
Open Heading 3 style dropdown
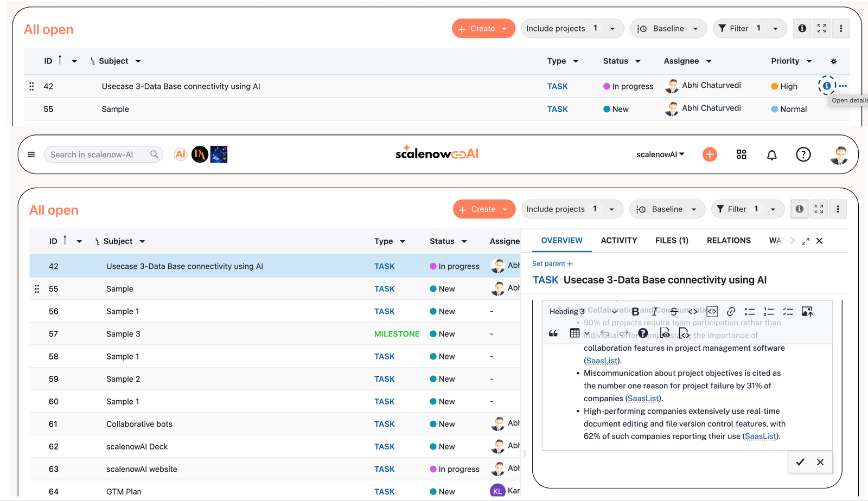click(x=583, y=311)
